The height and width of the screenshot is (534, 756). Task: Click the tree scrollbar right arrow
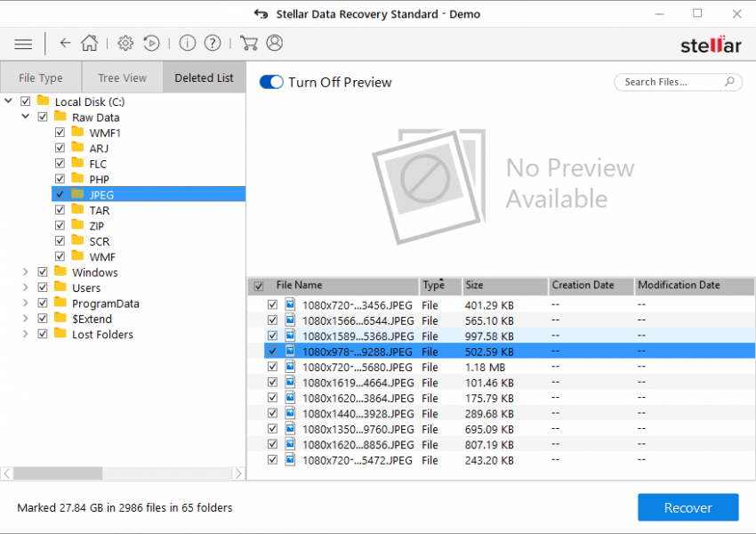coord(238,473)
